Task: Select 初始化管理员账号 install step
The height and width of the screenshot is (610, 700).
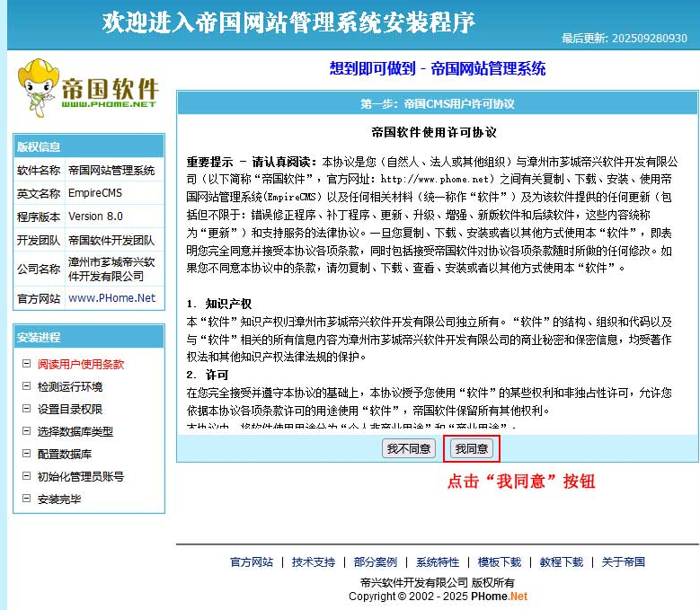Action: [x=80, y=477]
